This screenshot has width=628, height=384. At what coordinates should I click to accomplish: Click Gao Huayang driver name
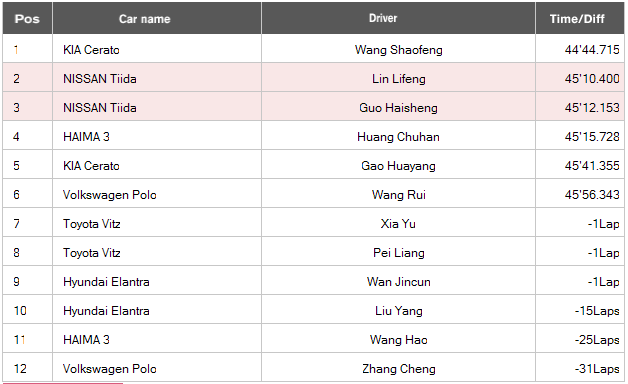(398, 166)
